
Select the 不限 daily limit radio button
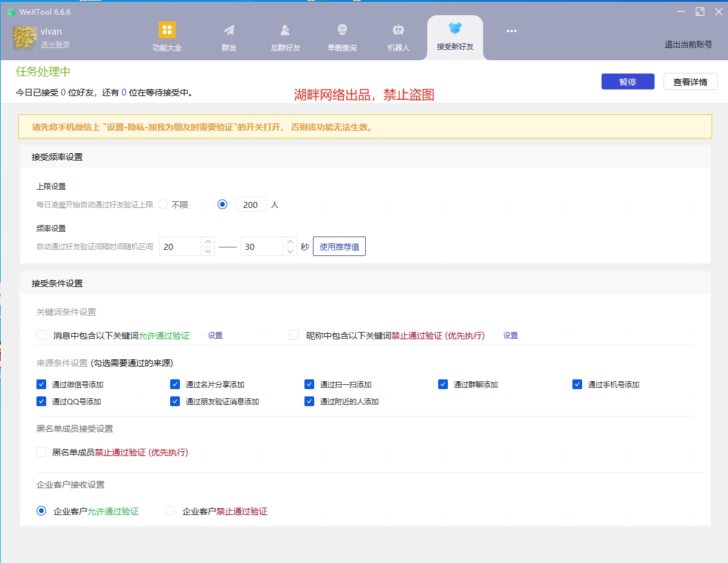click(162, 204)
